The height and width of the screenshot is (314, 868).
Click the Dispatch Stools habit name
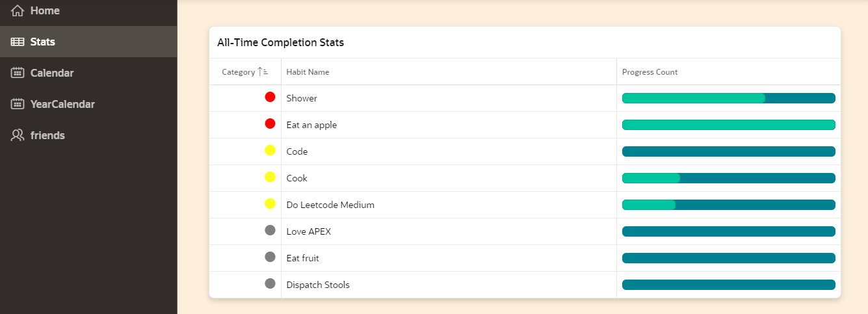[x=318, y=285]
